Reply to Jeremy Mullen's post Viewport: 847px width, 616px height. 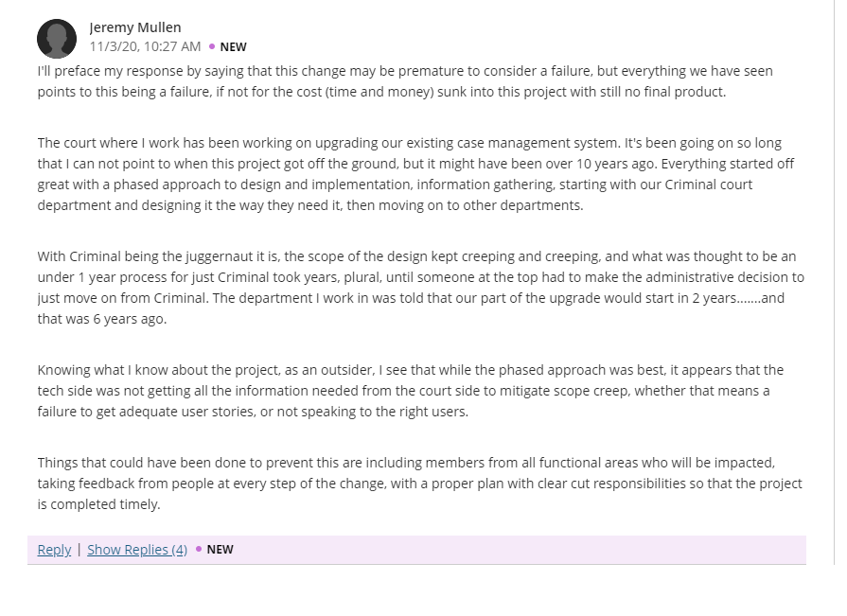tap(54, 550)
